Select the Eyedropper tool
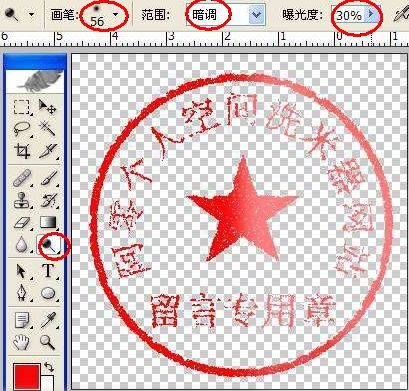Viewport: 409px width, 391px height. click(x=48, y=320)
